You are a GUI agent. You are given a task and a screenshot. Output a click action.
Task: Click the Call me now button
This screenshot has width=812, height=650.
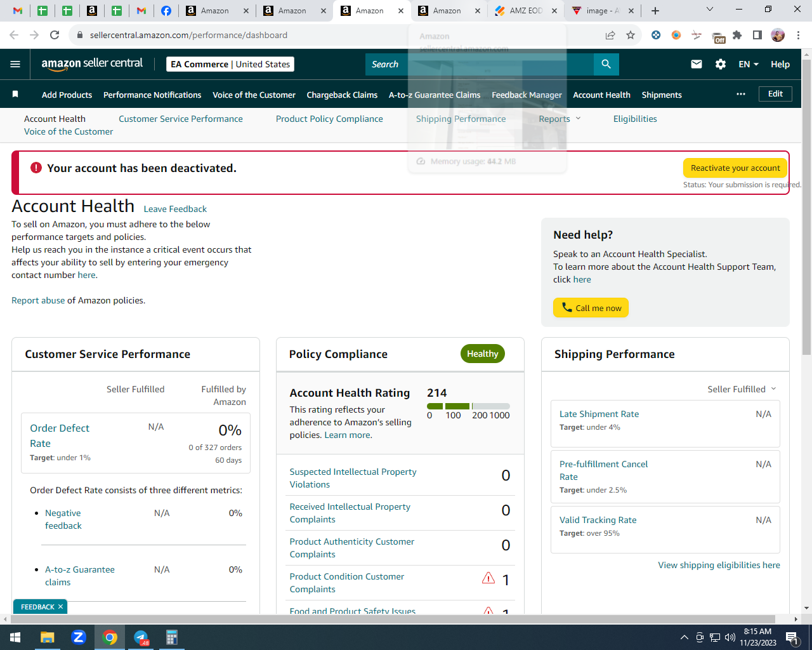coord(591,308)
